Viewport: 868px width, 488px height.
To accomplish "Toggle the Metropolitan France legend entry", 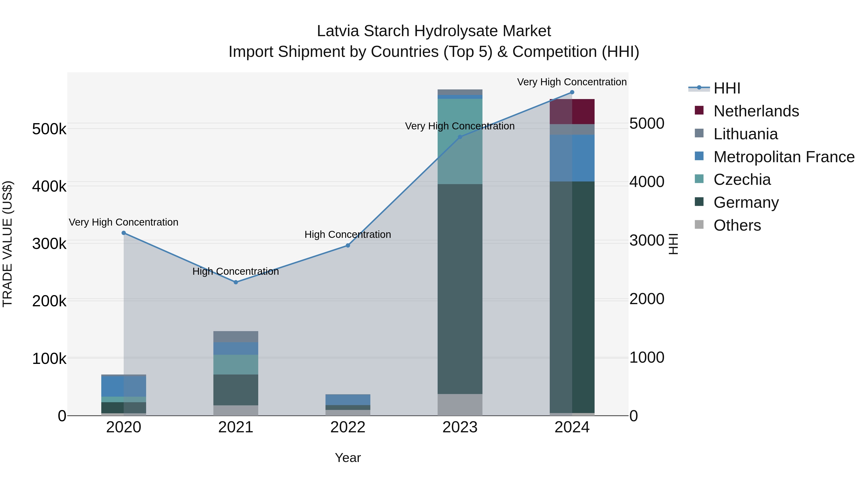I will point(774,157).
